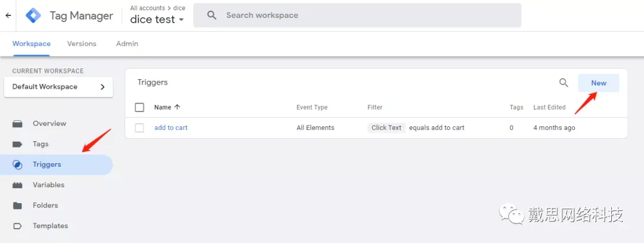This screenshot has width=644, height=243.
Task: Check the add to cart row checkbox
Action: 140,127
